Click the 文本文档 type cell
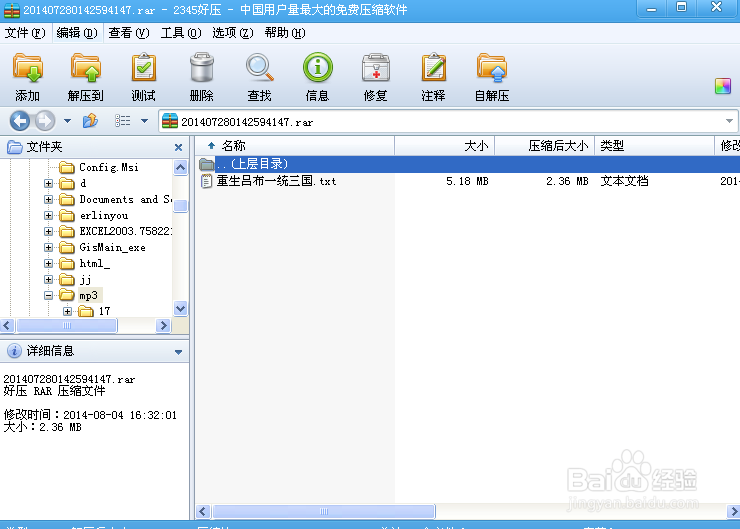 click(624, 181)
